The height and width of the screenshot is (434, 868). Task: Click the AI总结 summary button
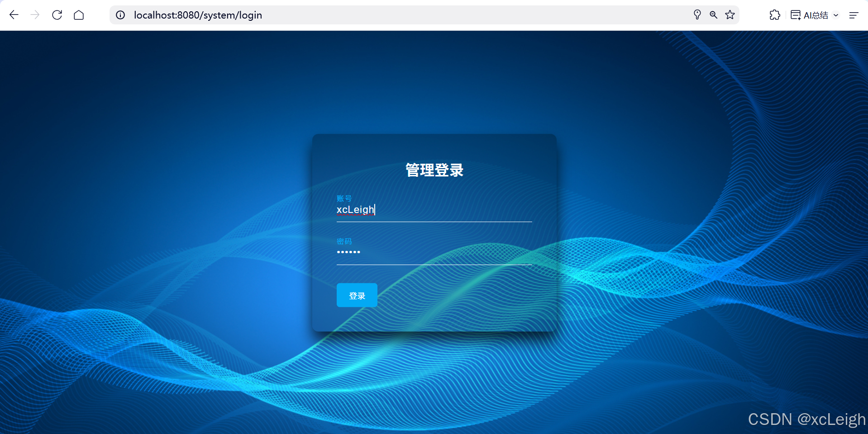pos(810,15)
